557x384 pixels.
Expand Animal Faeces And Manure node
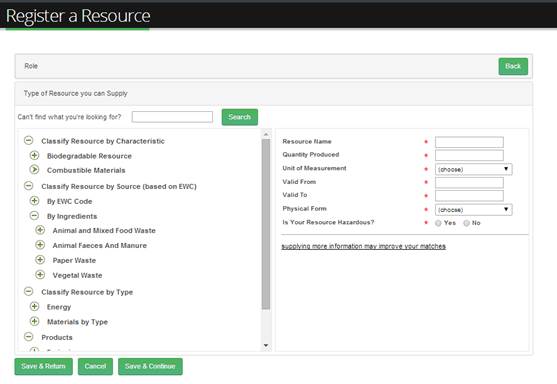[x=40, y=245]
